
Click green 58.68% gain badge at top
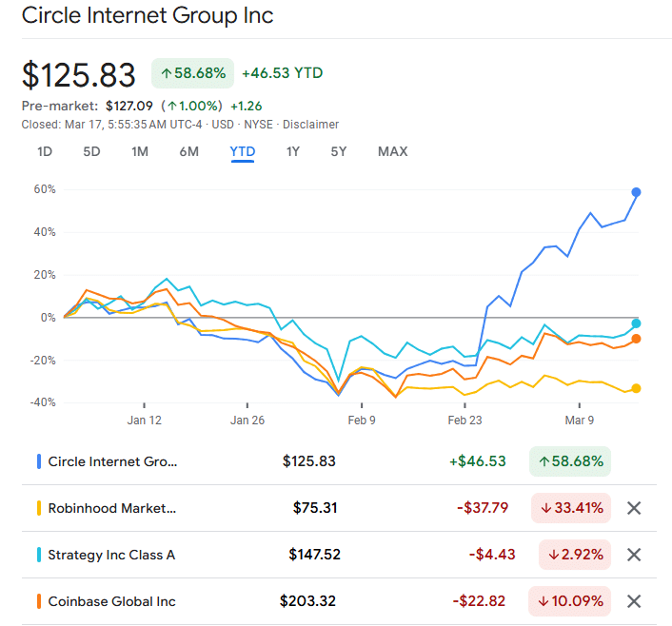(x=193, y=72)
